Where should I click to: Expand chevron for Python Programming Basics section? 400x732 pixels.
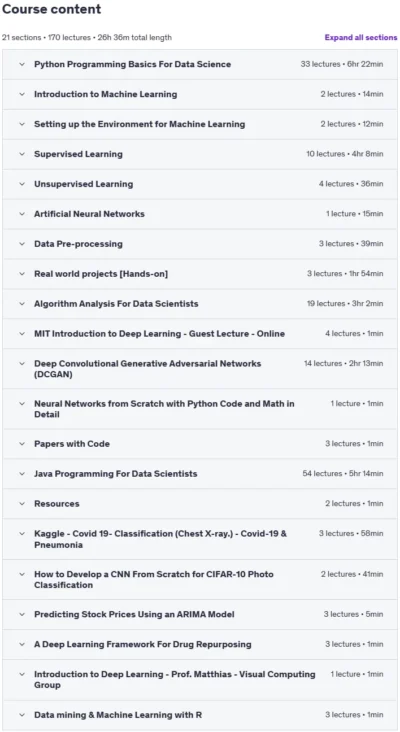click(x=22, y=64)
